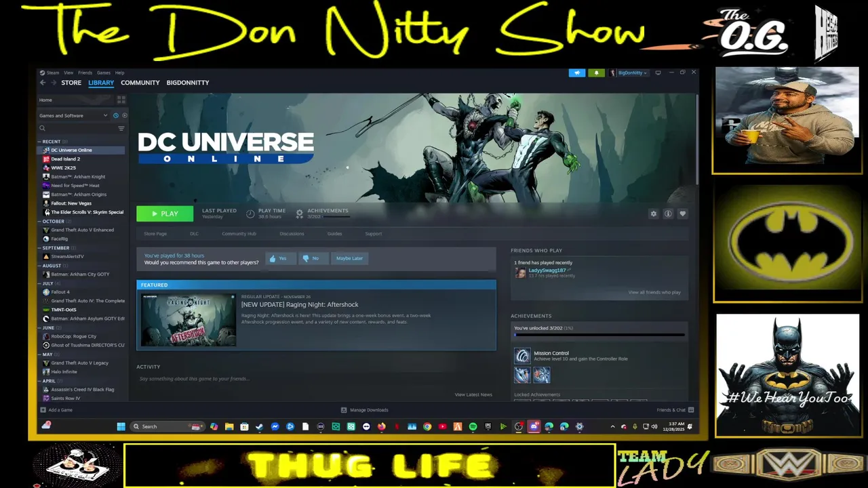Open the Guides link

coord(334,234)
